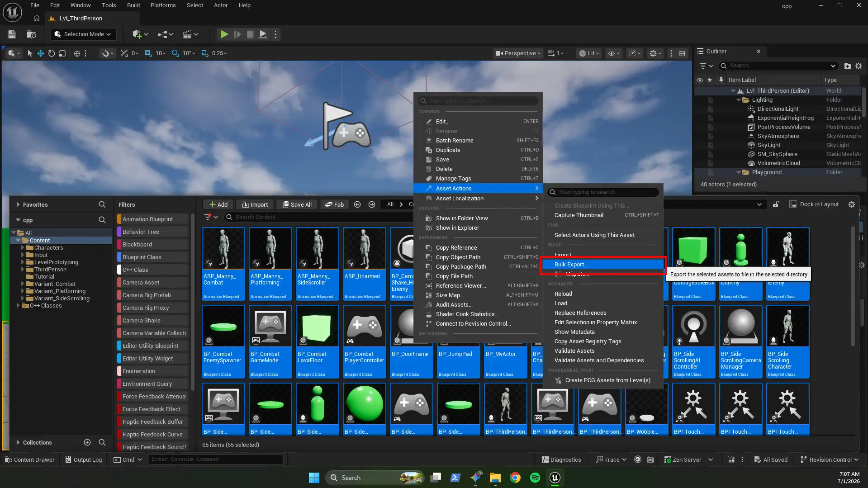Click the Add actor to level icon

coord(140,34)
